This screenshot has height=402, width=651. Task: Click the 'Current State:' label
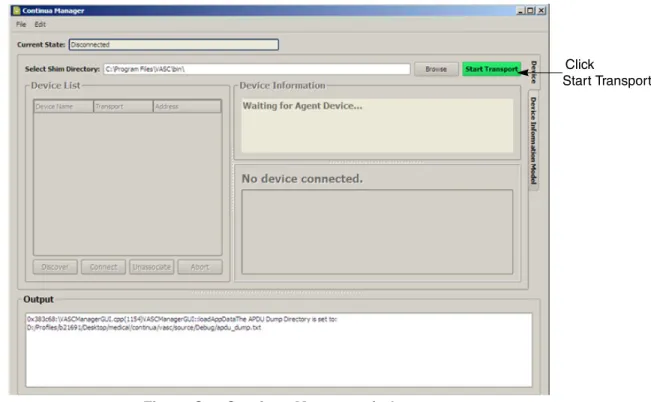(41, 44)
